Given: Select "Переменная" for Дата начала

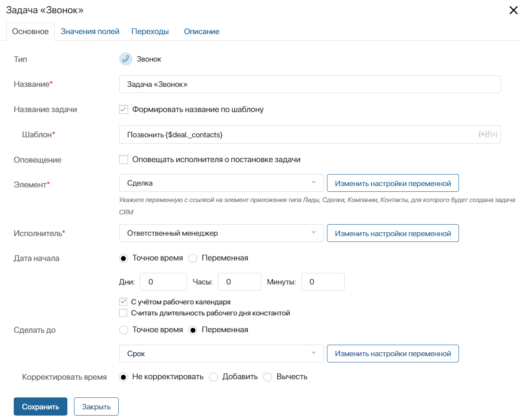Looking at the screenshot, I should 193,258.
